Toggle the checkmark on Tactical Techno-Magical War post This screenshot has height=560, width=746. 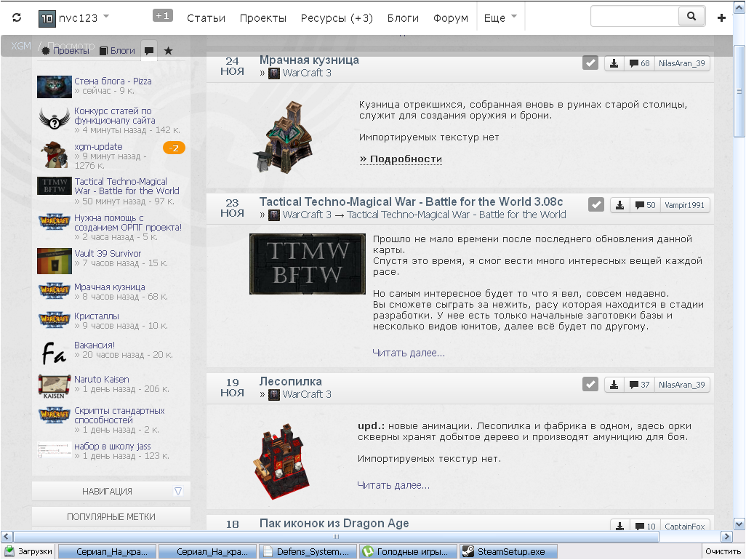point(595,204)
